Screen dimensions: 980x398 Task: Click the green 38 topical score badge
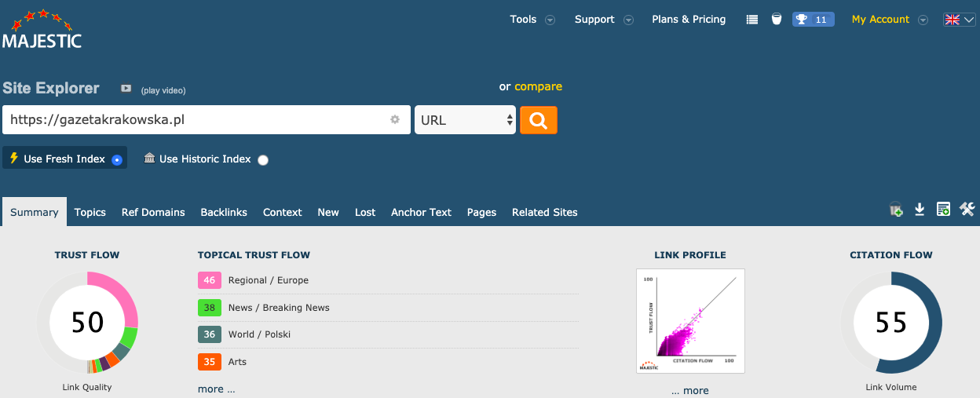(x=210, y=308)
